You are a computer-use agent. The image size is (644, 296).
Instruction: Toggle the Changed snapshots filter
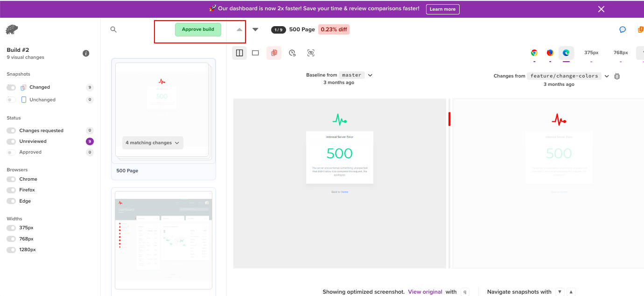(11, 87)
